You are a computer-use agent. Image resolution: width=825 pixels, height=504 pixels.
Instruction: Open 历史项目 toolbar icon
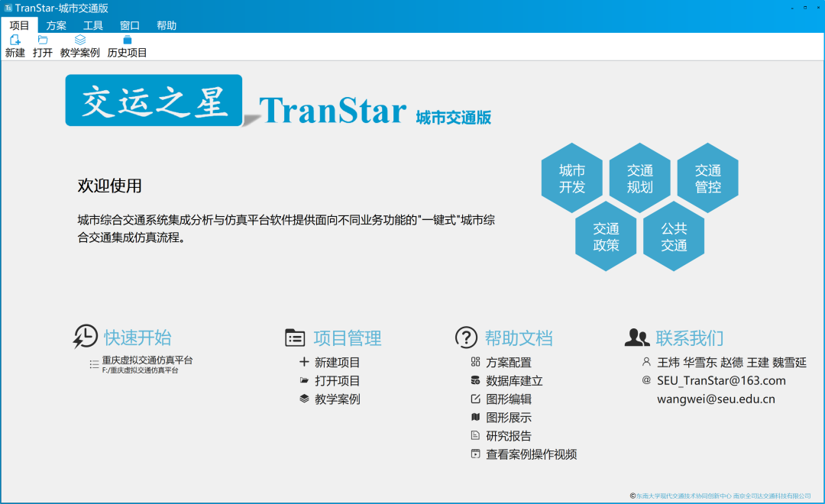[127, 40]
